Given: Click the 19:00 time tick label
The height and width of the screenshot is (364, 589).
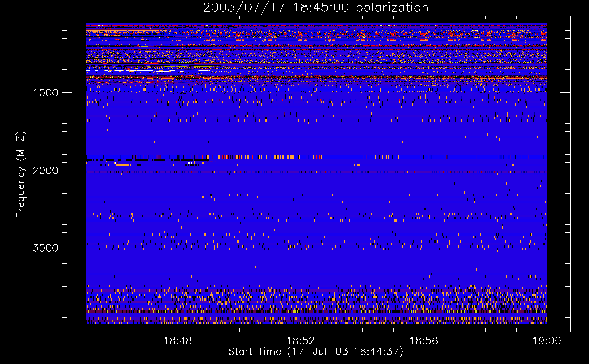Looking at the screenshot, I should [x=547, y=341].
